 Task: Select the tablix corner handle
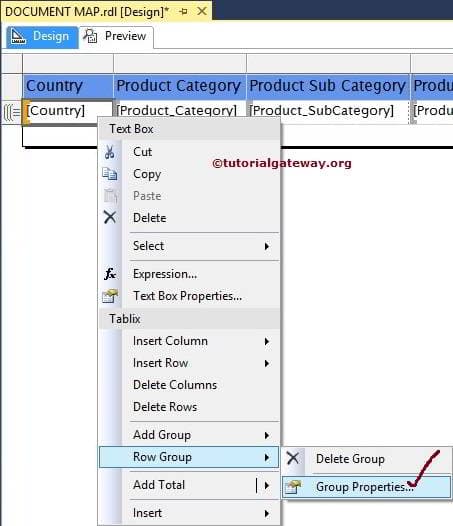12,63
